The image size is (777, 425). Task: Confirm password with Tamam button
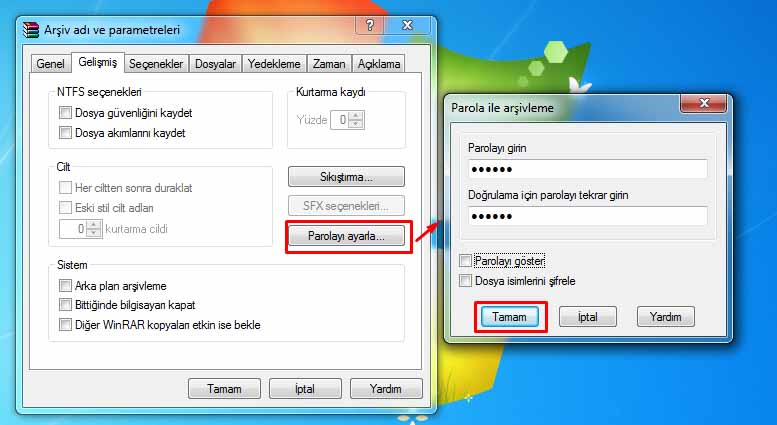click(x=509, y=317)
